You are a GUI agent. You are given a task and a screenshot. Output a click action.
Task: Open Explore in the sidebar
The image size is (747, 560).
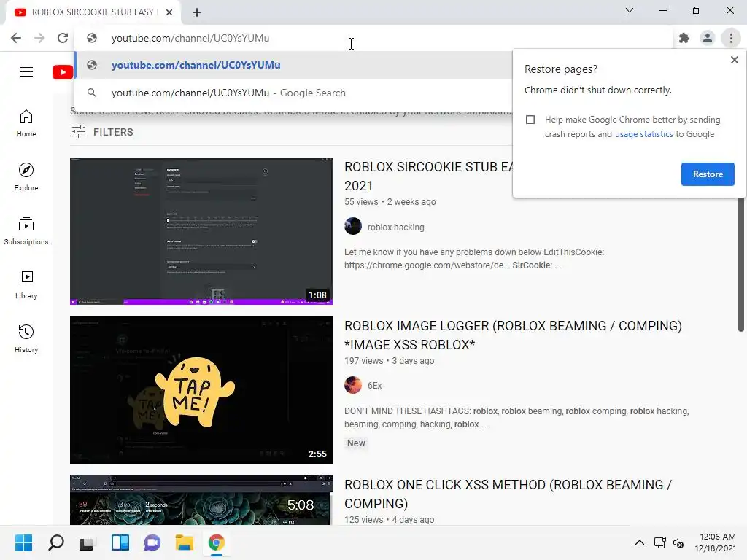coord(26,177)
